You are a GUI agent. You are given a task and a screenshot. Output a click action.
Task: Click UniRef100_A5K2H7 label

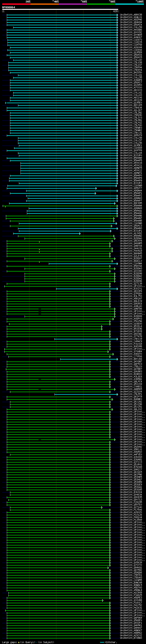131,299
